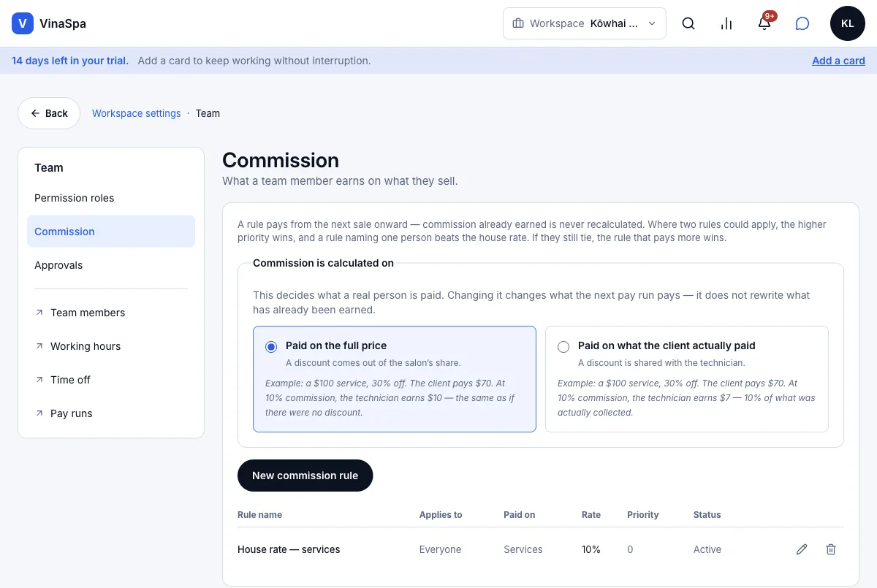The height and width of the screenshot is (588, 877).
Task: Edit House rate — services rule pencil icon
Action: (802, 549)
